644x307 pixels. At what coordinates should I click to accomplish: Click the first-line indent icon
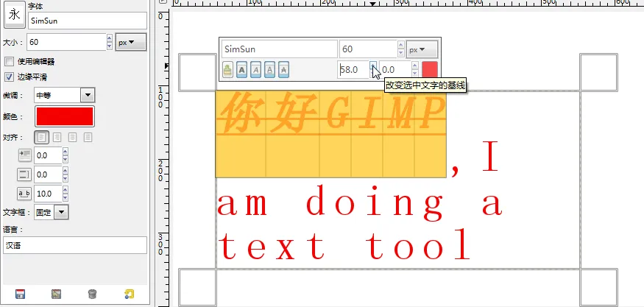point(25,155)
